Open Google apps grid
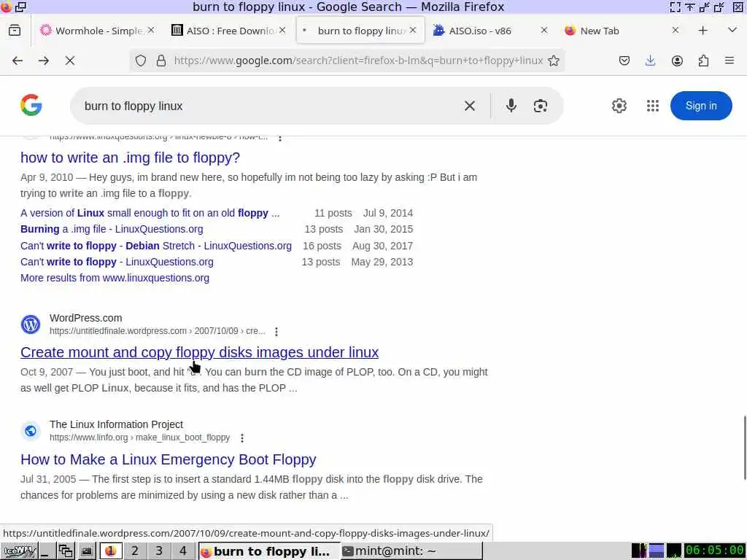The width and height of the screenshot is (747, 560). [x=653, y=106]
